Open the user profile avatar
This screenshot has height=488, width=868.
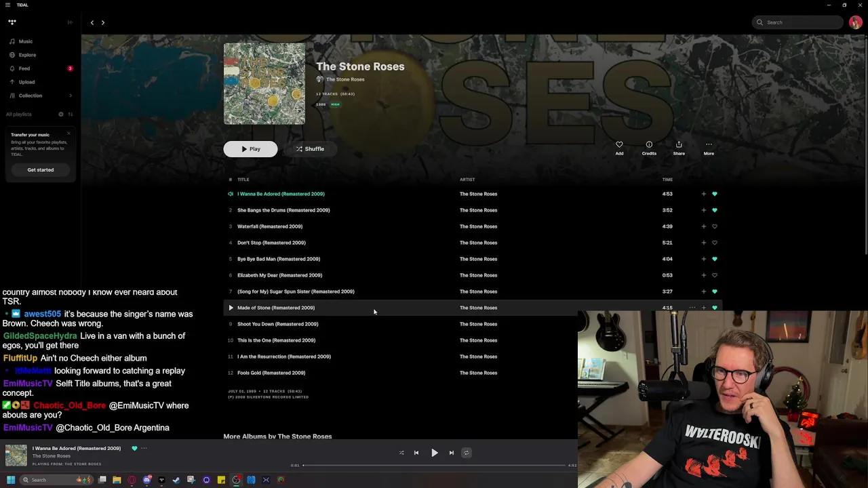[x=855, y=22]
